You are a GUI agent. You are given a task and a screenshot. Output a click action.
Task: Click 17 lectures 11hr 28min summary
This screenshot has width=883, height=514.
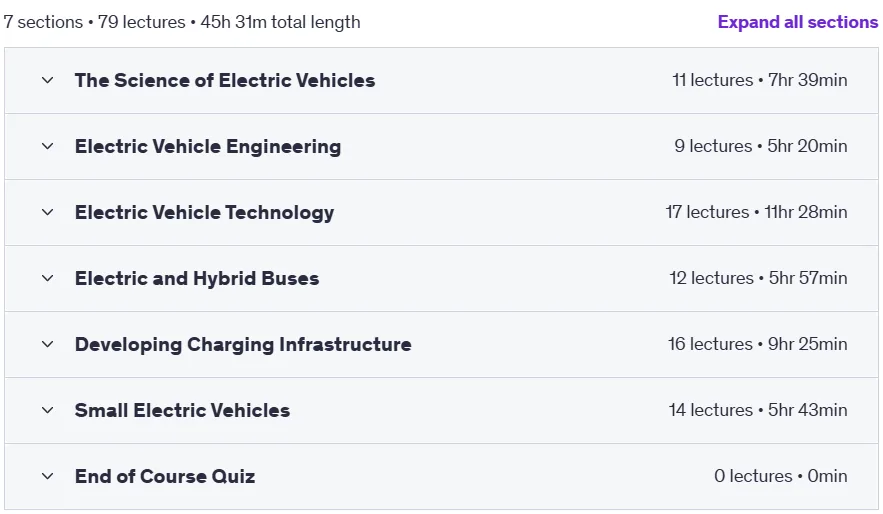(x=756, y=212)
